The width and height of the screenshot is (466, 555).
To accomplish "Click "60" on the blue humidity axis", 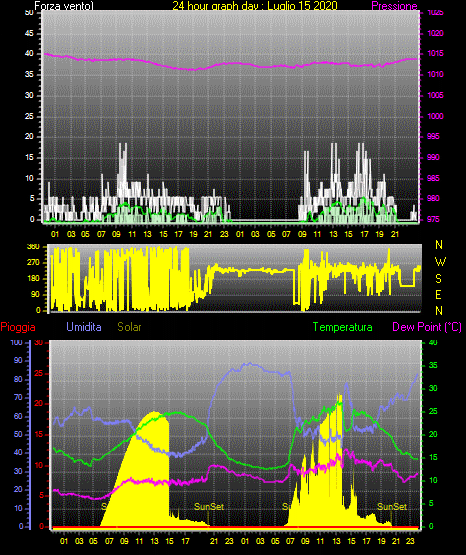I will tap(18, 416).
